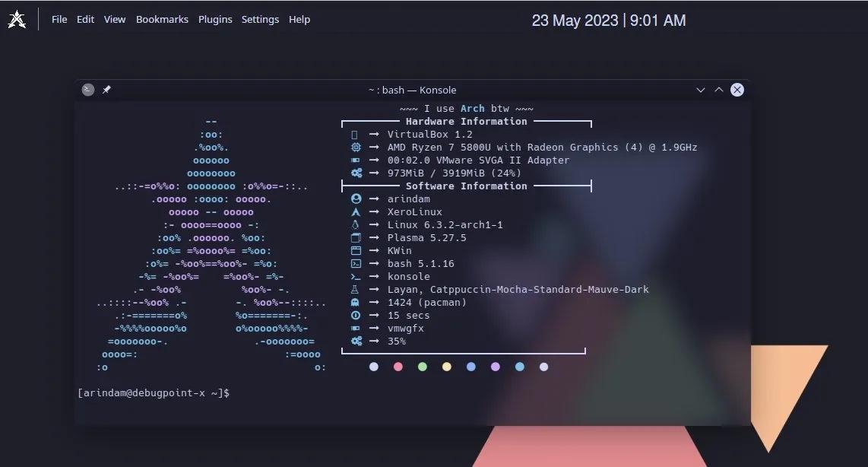868x467 pixels.
Task: Click the uptime icon beside 15 secs
Action: click(x=356, y=315)
